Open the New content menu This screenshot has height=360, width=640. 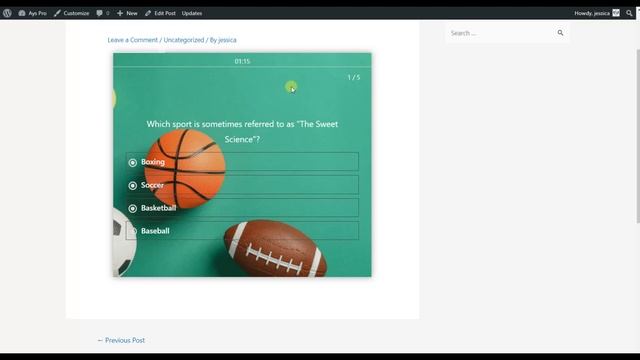pos(127,13)
